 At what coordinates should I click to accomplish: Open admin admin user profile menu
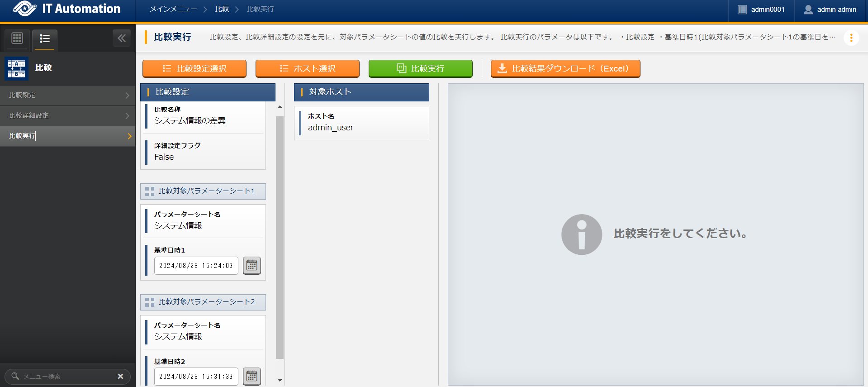tap(830, 10)
